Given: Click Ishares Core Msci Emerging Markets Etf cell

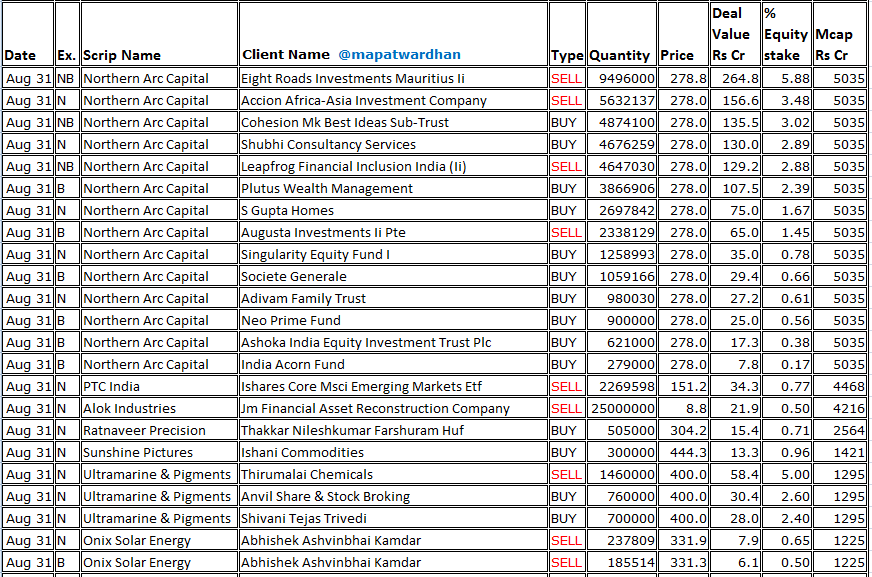Looking at the screenshot, I should (393, 386).
